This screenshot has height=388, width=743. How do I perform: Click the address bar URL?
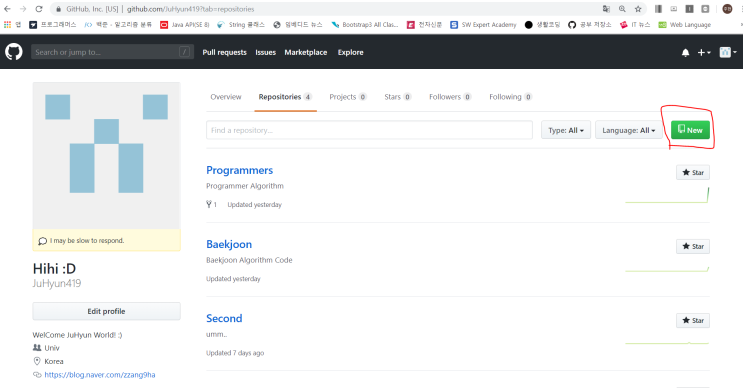(x=190, y=9)
